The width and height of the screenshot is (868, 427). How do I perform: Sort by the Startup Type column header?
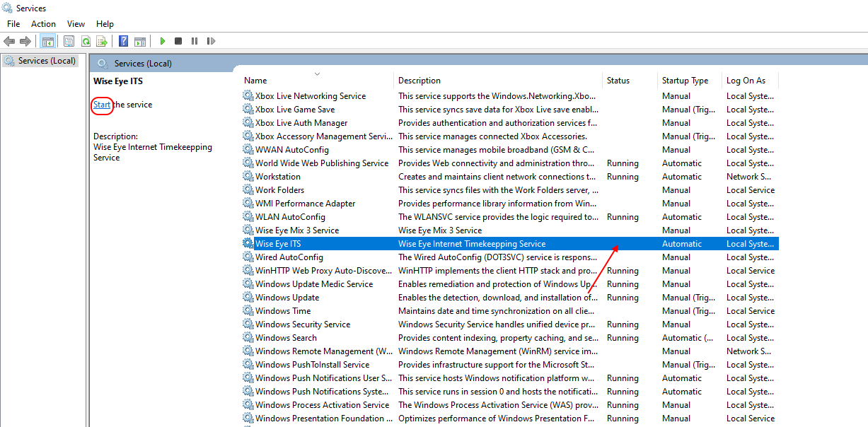click(685, 81)
